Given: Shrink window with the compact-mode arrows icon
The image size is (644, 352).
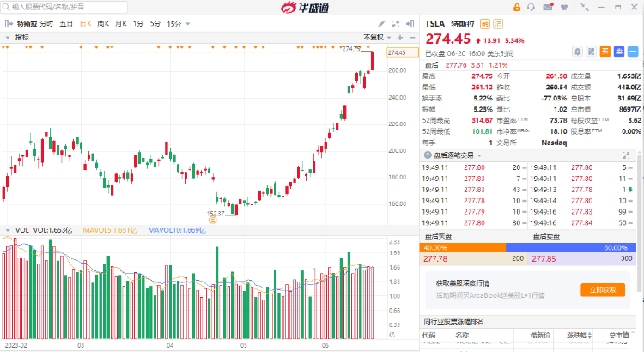Looking at the screenshot, I should tap(585, 7).
